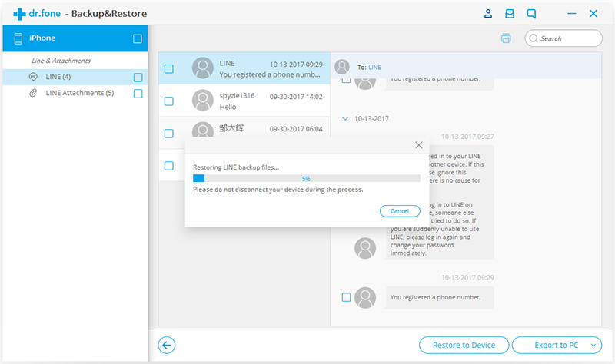615x364 pixels.
Task: Click the LINE recipient link
Action: 374,68
